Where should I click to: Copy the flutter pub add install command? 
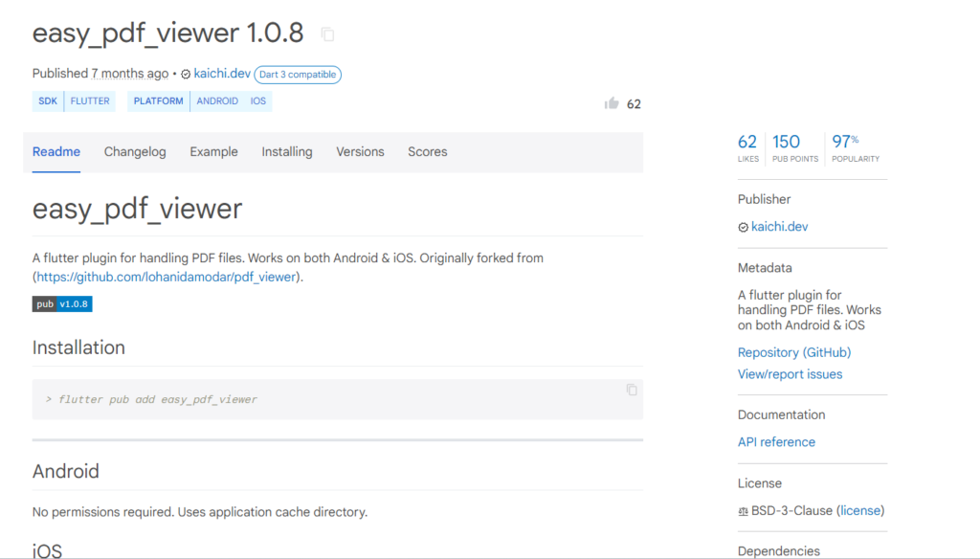click(x=631, y=391)
